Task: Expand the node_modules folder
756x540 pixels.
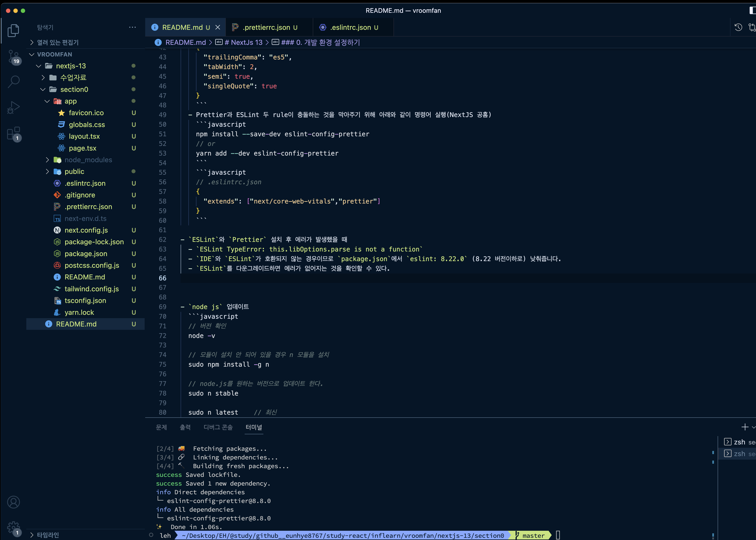Action: click(x=88, y=160)
